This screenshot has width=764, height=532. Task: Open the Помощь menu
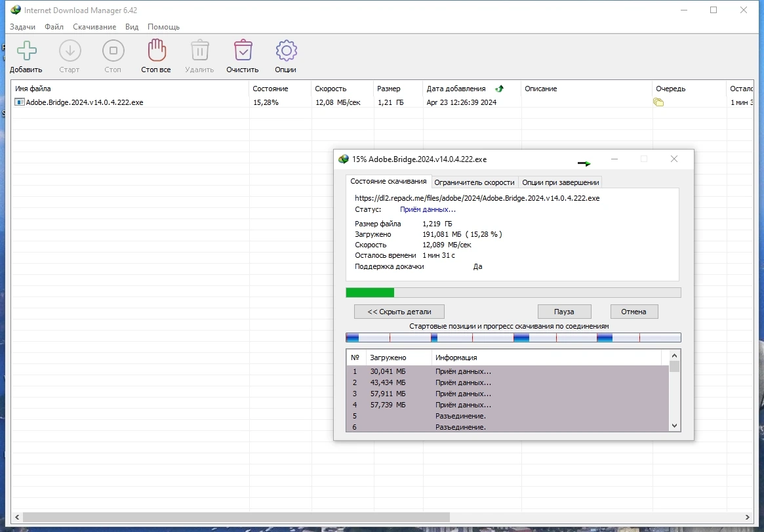tap(164, 27)
